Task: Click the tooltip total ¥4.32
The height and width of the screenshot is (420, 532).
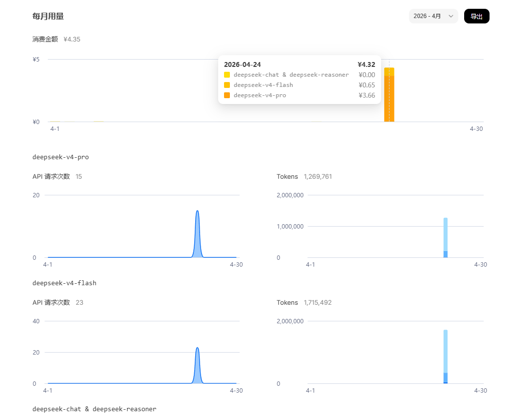Action: (367, 64)
